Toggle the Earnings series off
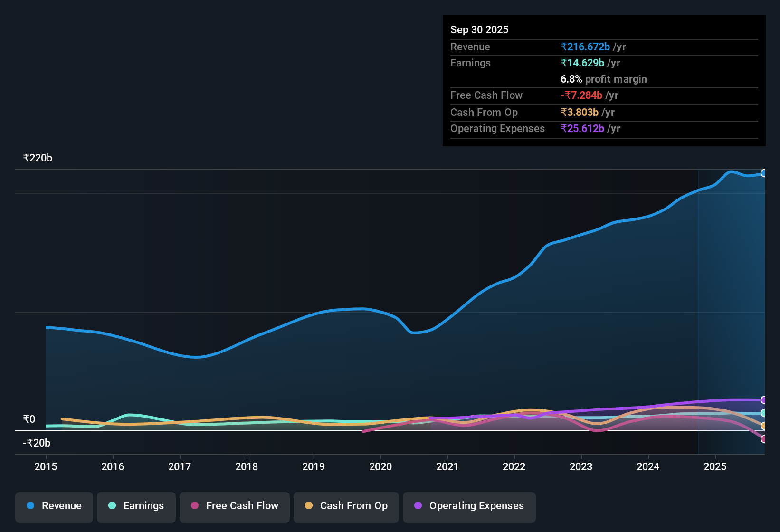This screenshot has height=532, width=780. tap(136, 507)
